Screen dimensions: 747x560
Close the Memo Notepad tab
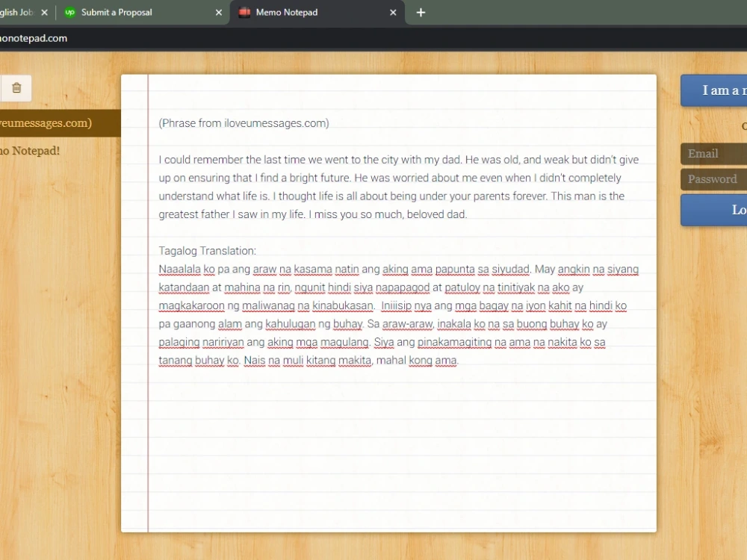[393, 13]
